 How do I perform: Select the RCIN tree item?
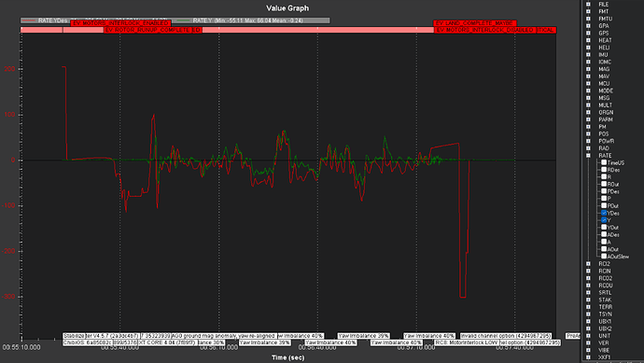(x=604, y=271)
